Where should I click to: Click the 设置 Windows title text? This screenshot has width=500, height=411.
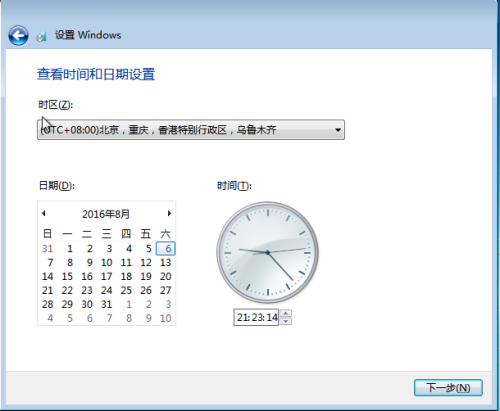[x=88, y=35]
